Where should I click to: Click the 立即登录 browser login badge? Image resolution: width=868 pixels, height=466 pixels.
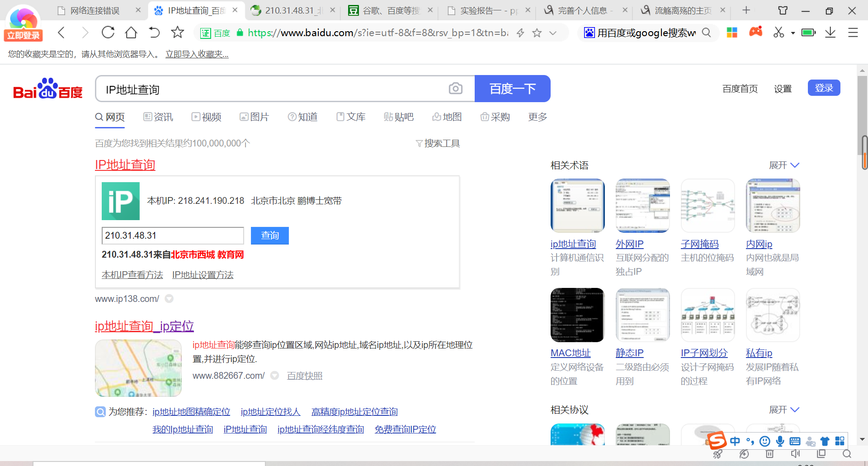23,35
